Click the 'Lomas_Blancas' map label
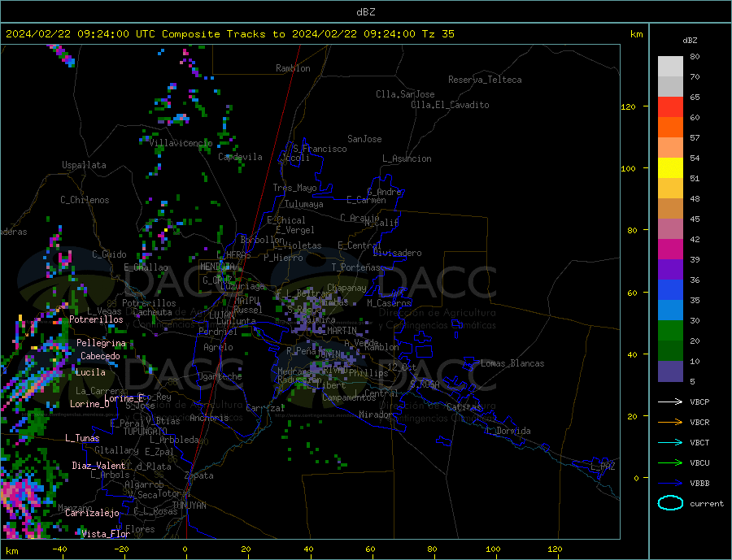Viewport: 732px width, 560px height. pyautogui.click(x=512, y=363)
